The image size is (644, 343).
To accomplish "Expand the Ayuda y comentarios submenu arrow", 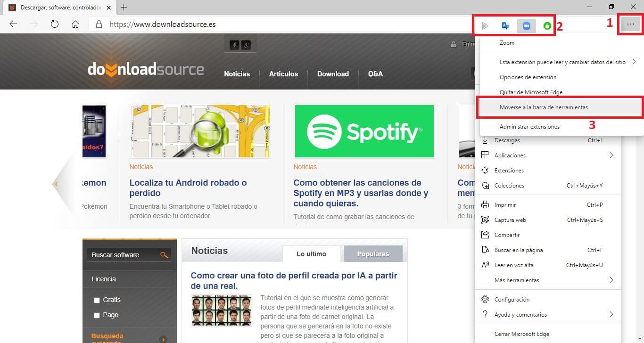I will [611, 314].
